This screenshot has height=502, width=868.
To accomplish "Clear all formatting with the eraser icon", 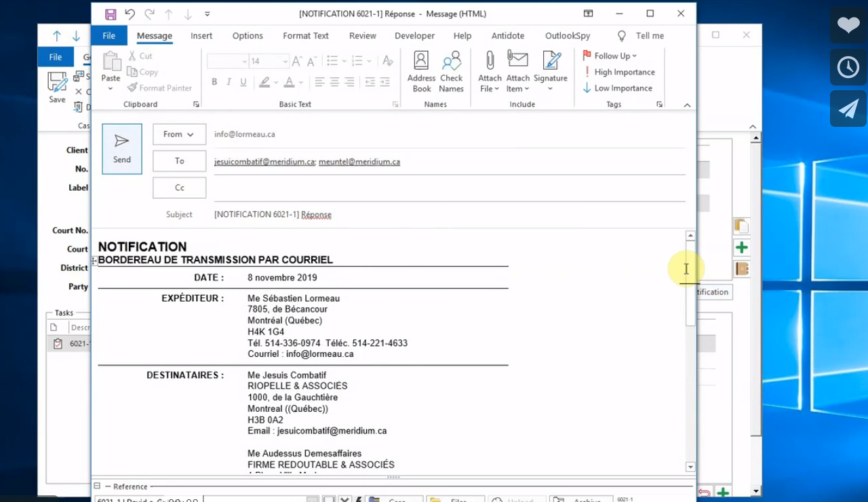I will [388, 61].
